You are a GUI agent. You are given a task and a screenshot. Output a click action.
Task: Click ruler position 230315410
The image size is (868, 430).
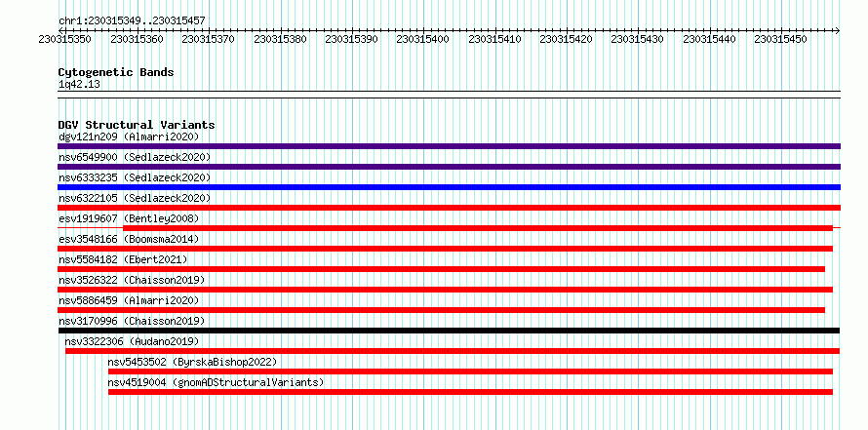pos(494,39)
